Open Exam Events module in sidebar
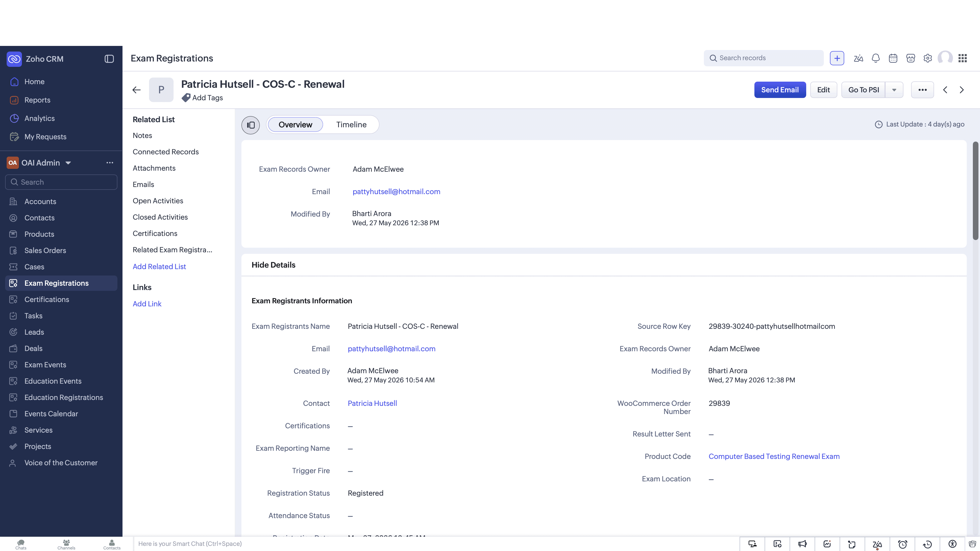The width and height of the screenshot is (980, 551). point(61,365)
